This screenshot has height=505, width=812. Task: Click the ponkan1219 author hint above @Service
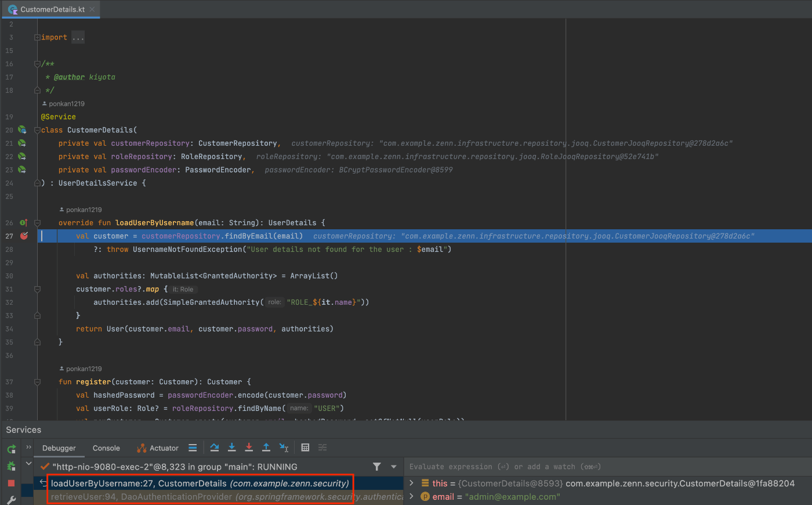click(63, 104)
